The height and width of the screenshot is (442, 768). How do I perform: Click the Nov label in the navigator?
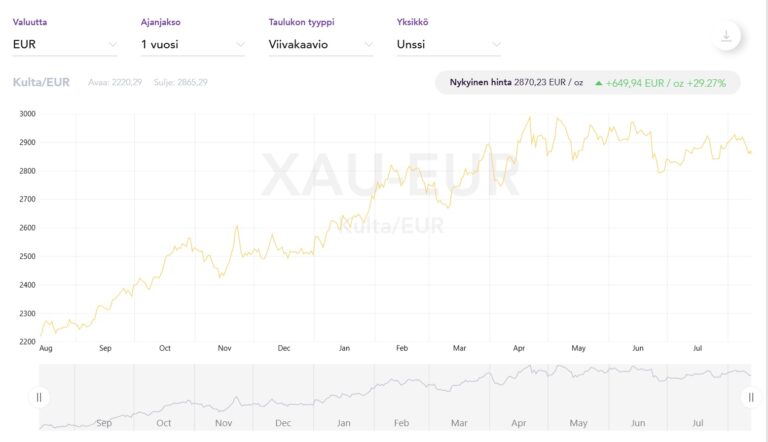(x=223, y=423)
